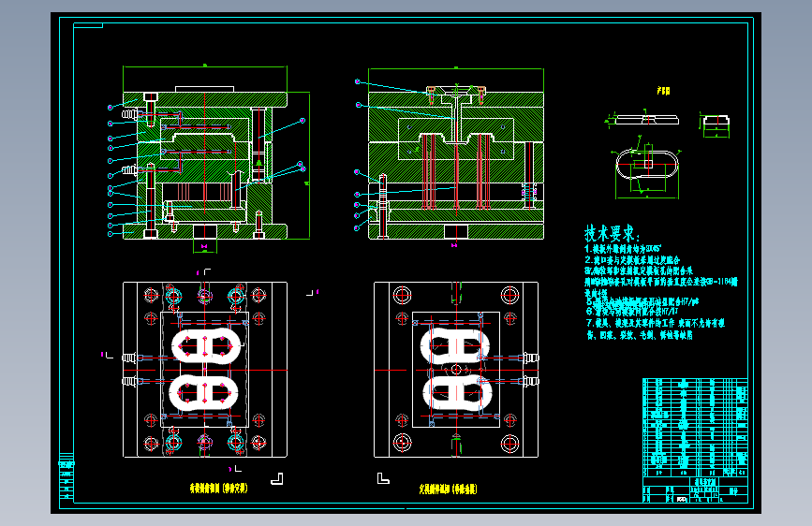The image size is (812, 526).
Task: Click the yellow caption under the right-nozzle plan view
Action: [448, 489]
